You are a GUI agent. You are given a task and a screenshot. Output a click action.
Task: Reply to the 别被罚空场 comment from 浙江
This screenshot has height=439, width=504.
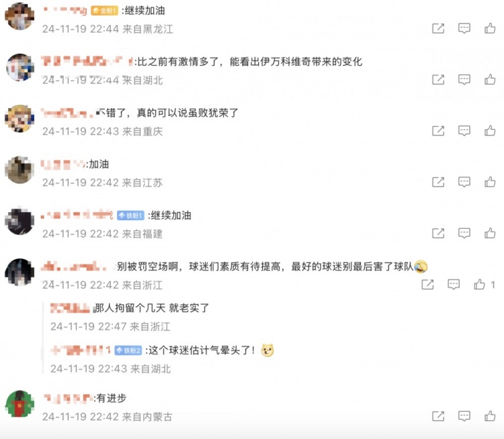tap(454, 284)
